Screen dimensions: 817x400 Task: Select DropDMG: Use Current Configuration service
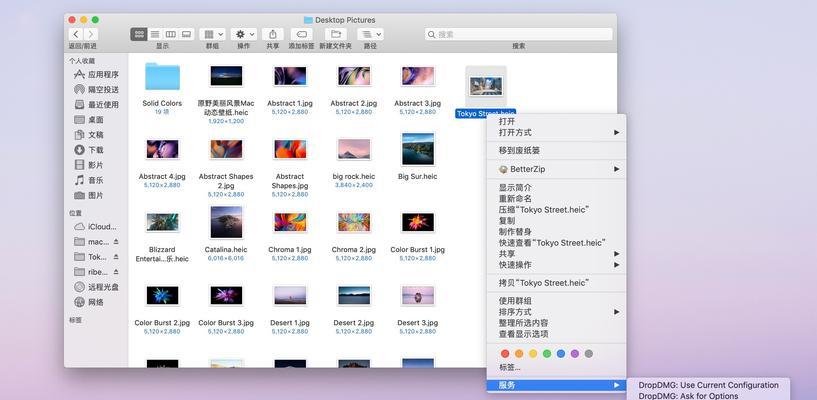709,385
